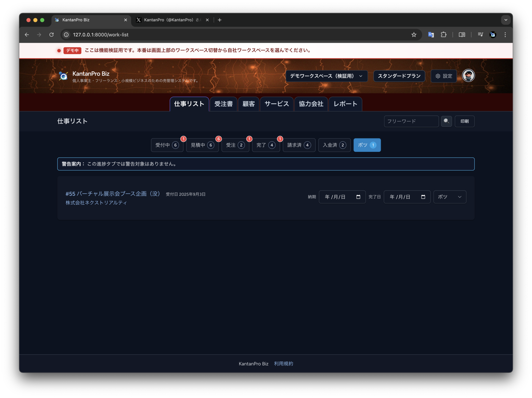Viewport: 532px width, 398px height.
Task: Bookmark page with star icon
Action: coord(414,35)
